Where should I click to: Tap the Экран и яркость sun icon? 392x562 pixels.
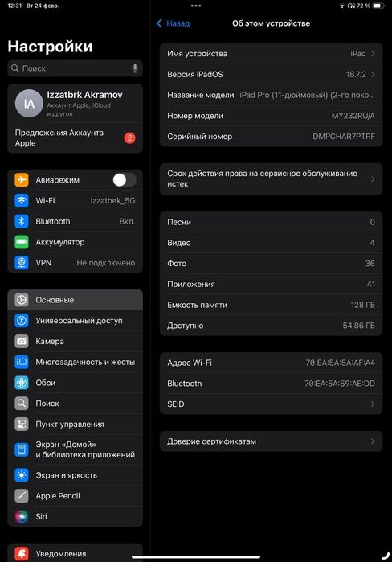(x=22, y=475)
